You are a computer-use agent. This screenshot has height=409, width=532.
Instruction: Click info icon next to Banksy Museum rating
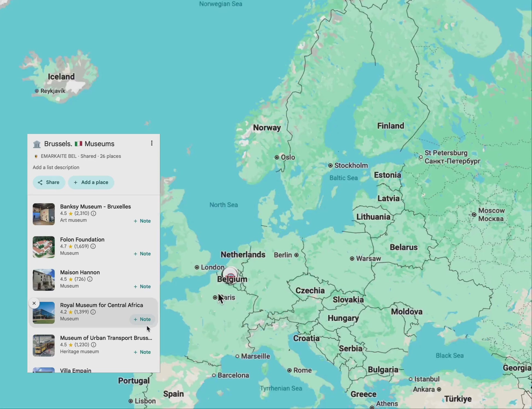click(x=93, y=213)
